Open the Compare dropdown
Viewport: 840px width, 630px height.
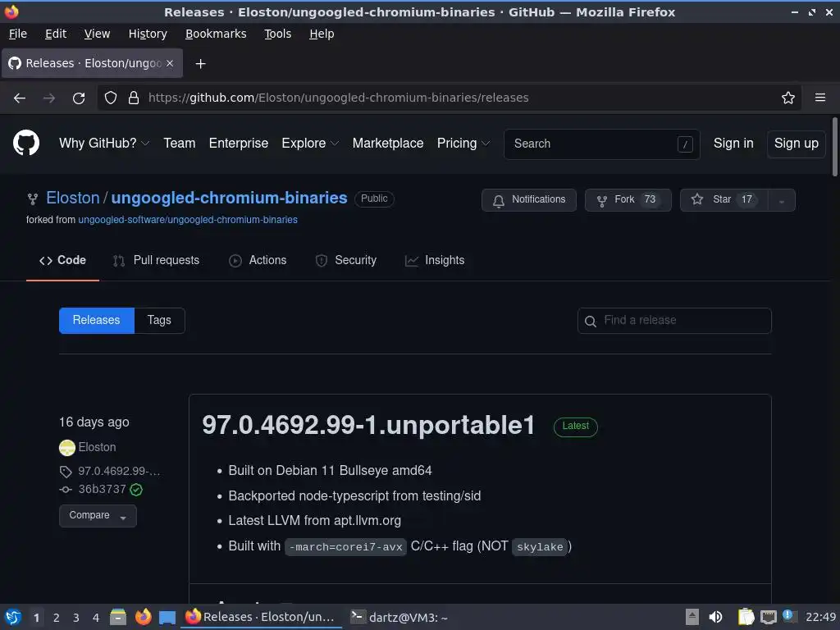pos(98,515)
